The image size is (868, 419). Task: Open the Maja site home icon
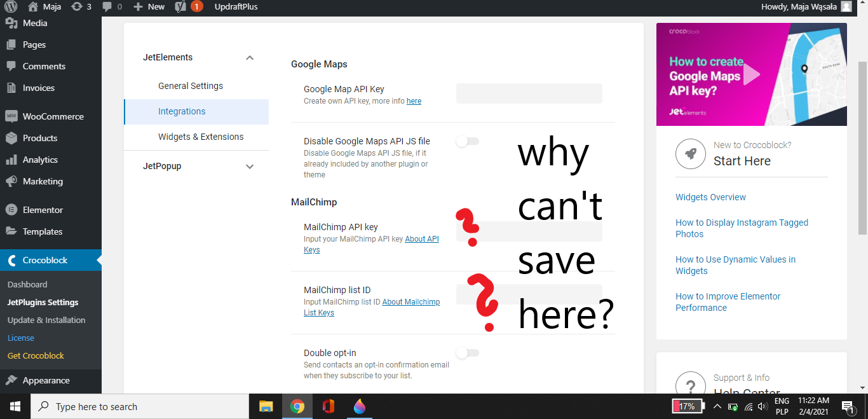tap(33, 6)
